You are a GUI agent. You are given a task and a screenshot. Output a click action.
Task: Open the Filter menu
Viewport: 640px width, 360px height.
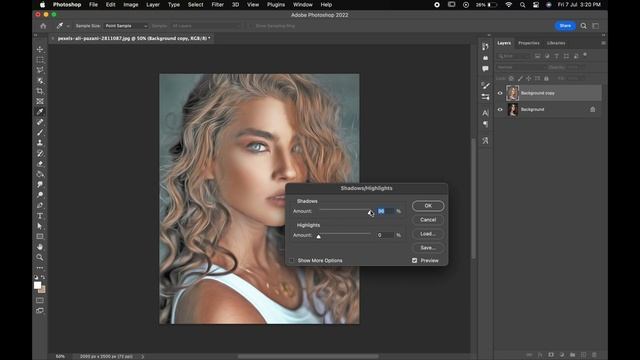pyautogui.click(x=218, y=4)
